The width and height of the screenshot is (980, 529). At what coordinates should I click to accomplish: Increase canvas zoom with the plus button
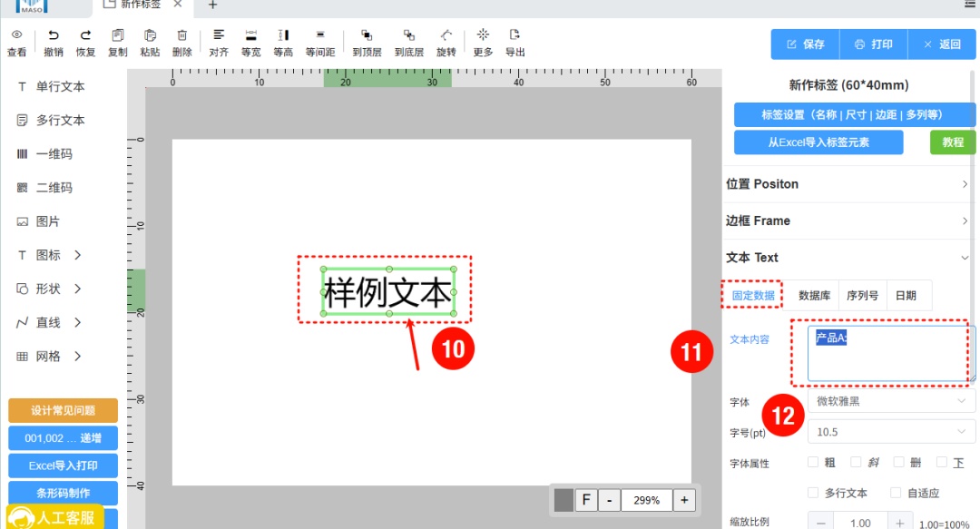point(684,500)
